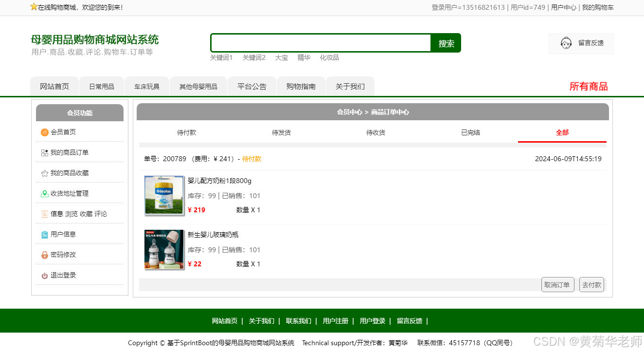Click the clipboard icon for 用户信息
This screenshot has height=352, width=644.
pyautogui.click(x=45, y=235)
